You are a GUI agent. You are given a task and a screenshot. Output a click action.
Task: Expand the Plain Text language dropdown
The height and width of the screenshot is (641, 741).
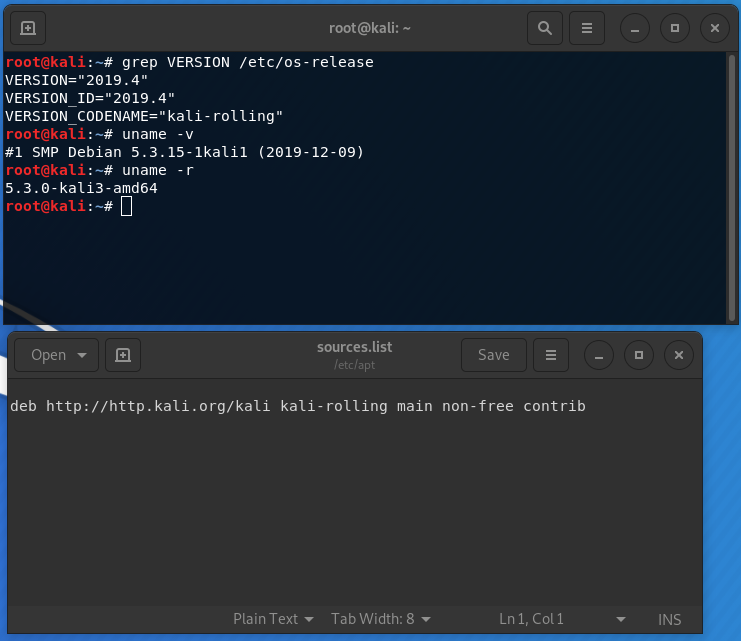point(273,619)
